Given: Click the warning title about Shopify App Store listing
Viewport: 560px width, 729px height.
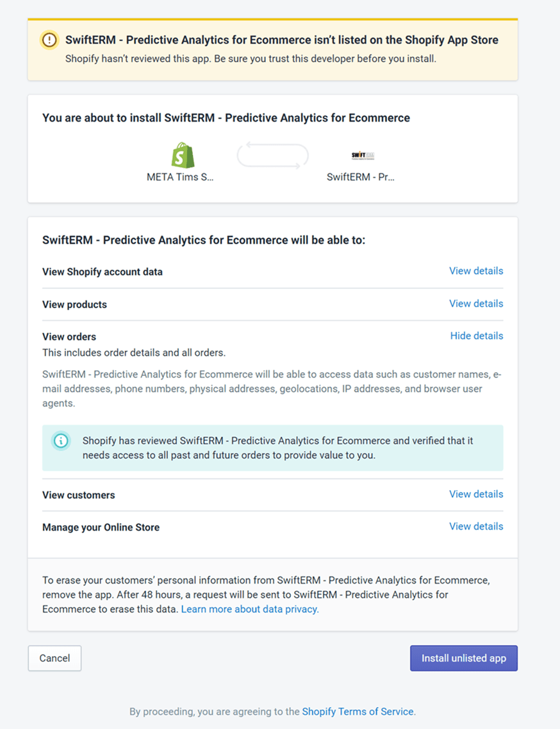Looking at the screenshot, I should click(282, 40).
